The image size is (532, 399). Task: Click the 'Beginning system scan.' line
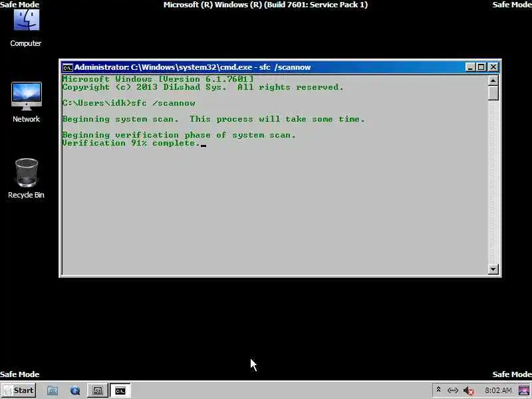213,119
